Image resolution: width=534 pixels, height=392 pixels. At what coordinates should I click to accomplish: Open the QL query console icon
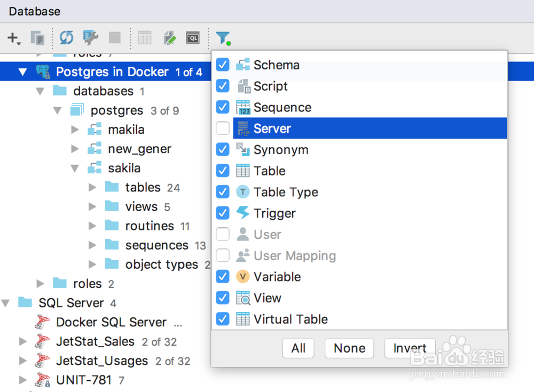(x=192, y=38)
